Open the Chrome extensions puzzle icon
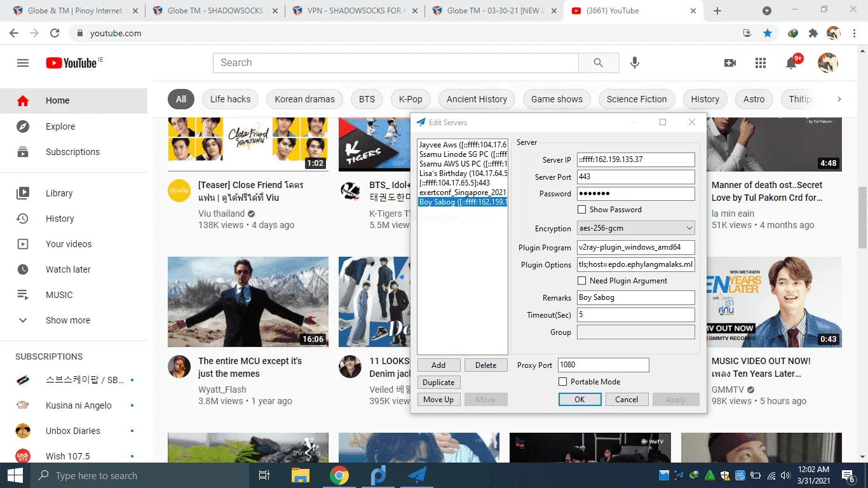Screen dimensions: 868x488 tap(813, 33)
